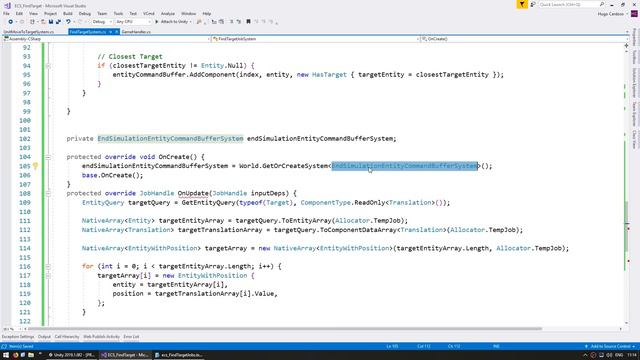The image size is (640, 360).
Task: Open the File menu
Action: tap(6, 13)
